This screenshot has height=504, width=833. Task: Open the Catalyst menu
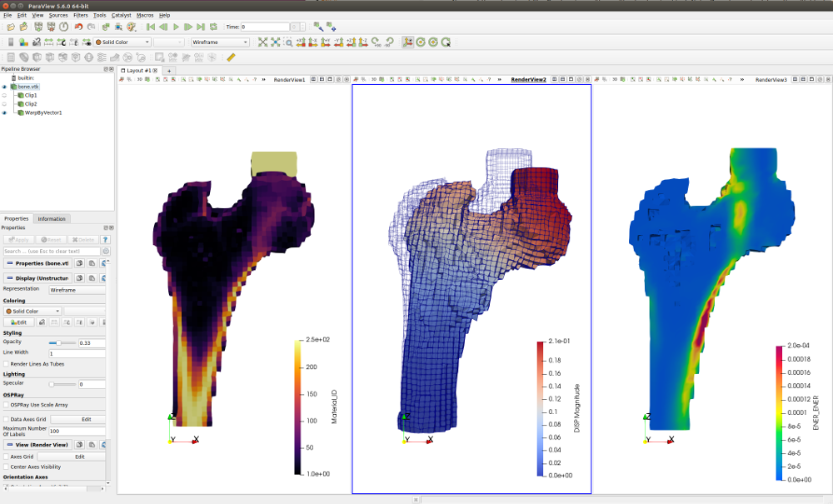click(x=121, y=15)
